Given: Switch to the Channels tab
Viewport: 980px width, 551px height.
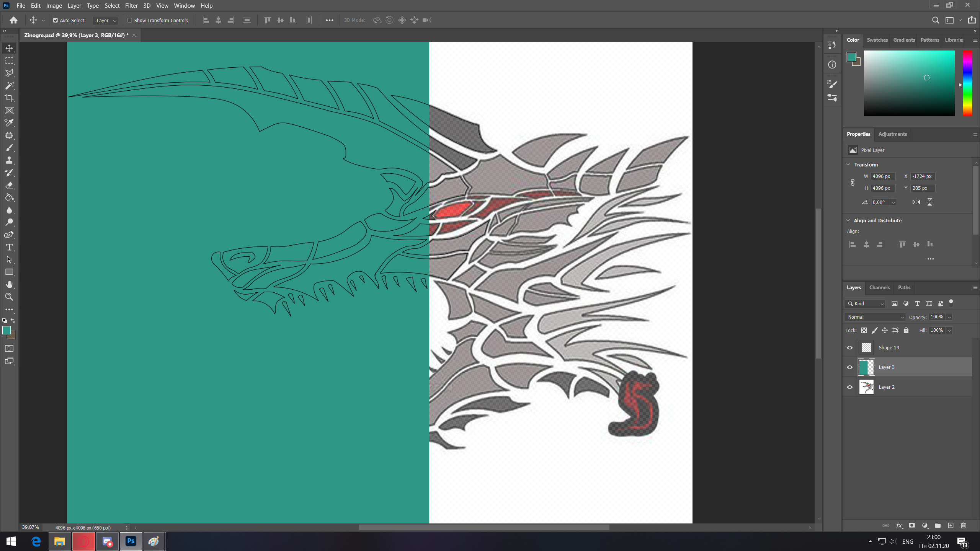Looking at the screenshot, I should point(879,287).
